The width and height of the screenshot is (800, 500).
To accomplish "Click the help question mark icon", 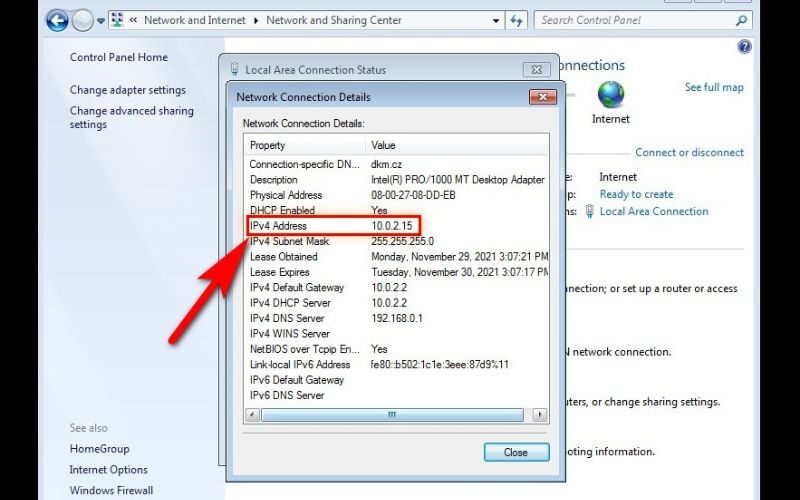I will [x=744, y=47].
